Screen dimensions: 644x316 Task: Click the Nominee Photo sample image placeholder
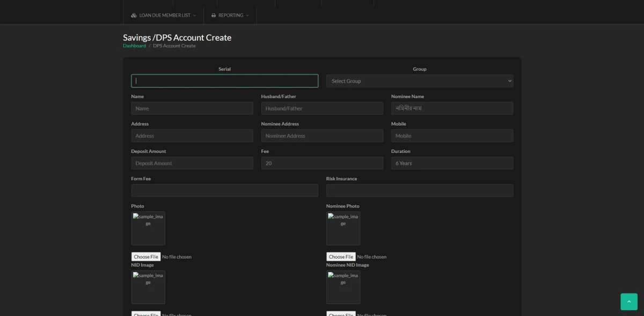coord(343,229)
